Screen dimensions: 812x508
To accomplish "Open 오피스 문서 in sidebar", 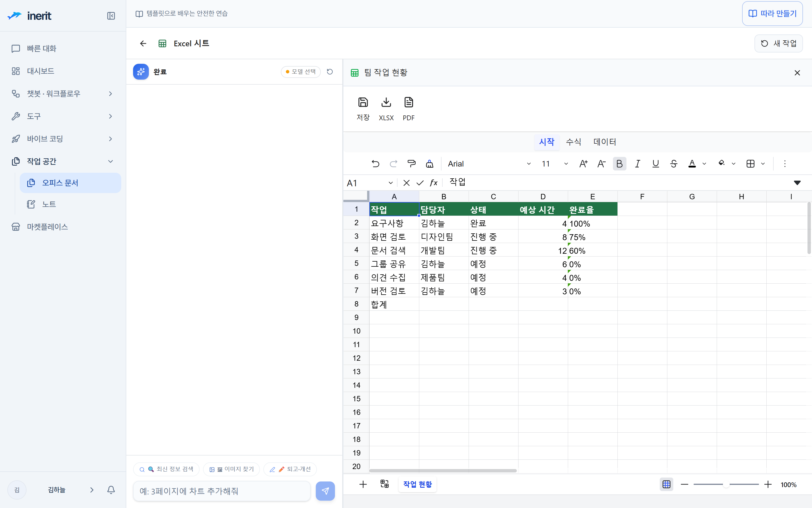I will click(x=70, y=183).
